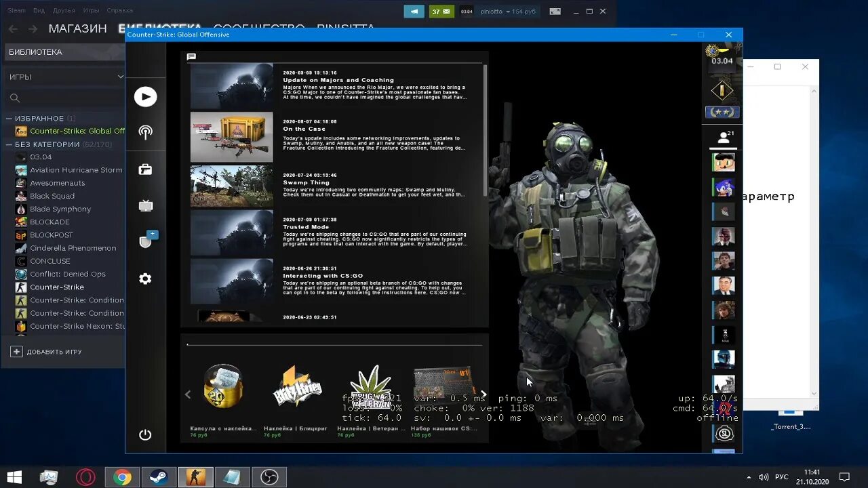868x488 pixels.
Task: Open the Windows Start menu
Action: (x=14, y=477)
